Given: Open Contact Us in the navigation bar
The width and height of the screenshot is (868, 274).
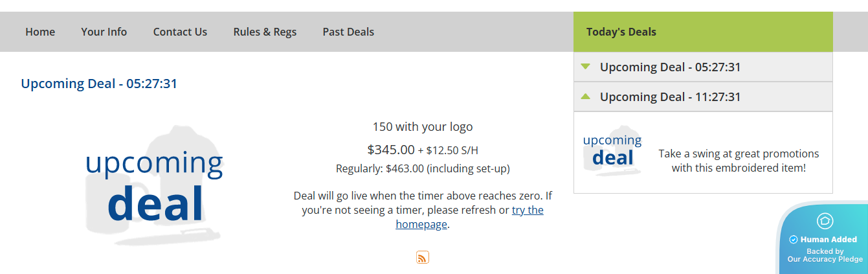Looking at the screenshot, I should click(x=180, y=32).
